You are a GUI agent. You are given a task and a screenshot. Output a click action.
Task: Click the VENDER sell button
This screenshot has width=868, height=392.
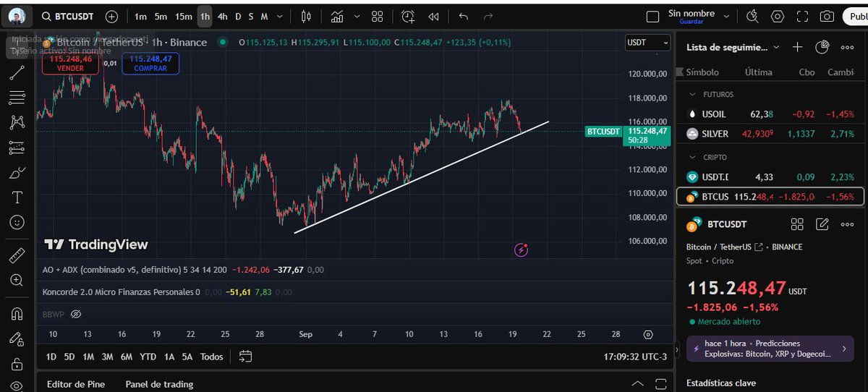[x=70, y=64]
